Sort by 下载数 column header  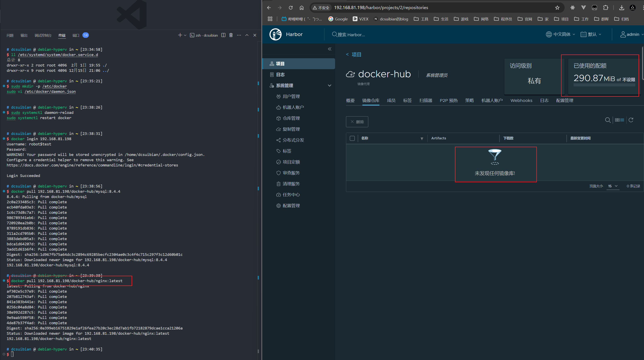508,138
